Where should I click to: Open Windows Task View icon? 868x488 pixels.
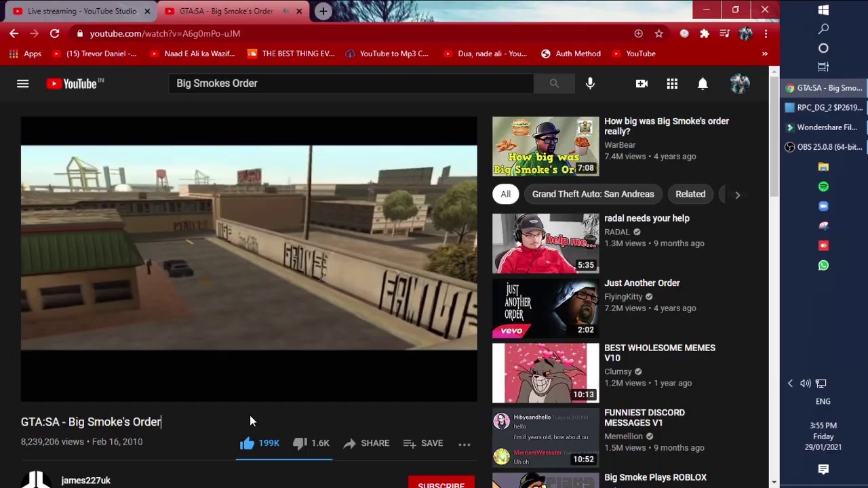(823, 67)
